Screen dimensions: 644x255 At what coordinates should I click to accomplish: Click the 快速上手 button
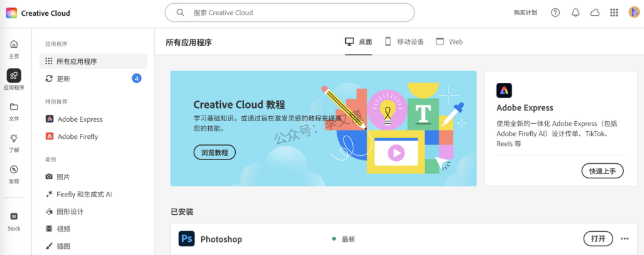tap(602, 171)
